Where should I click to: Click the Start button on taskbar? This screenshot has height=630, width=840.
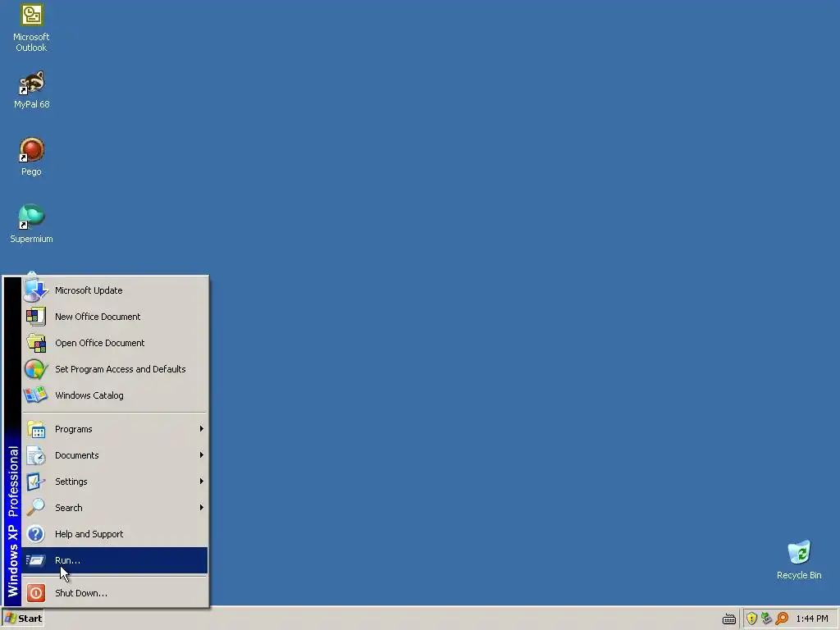click(23, 619)
